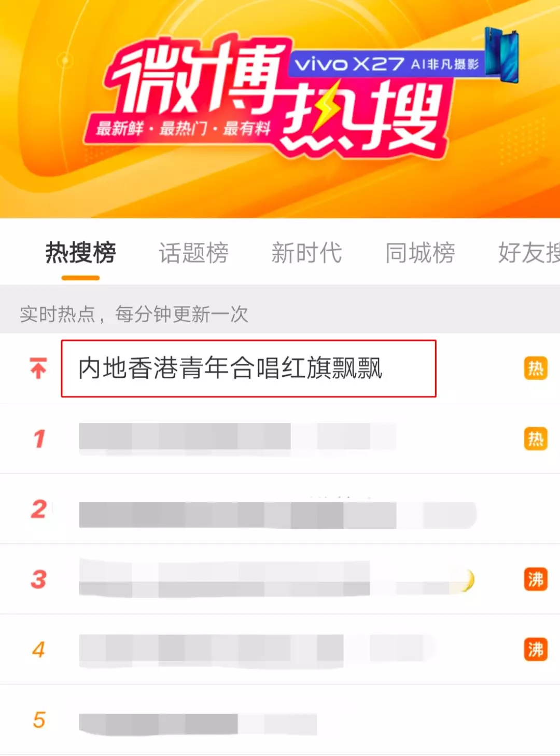Open topic 内地香港青年合唱红旗飘飘
This screenshot has width=560, height=756.
(230, 368)
